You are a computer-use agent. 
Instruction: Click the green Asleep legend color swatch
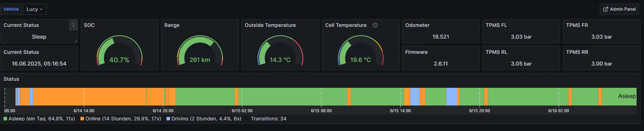(x=5, y=119)
